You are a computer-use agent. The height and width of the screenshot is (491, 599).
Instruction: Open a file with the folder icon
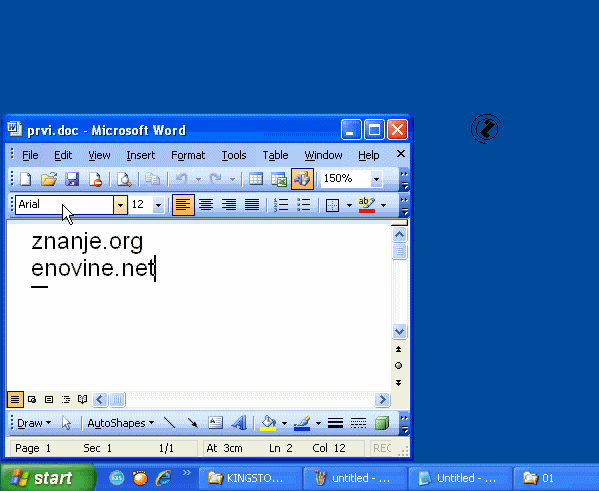click(49, 179)
